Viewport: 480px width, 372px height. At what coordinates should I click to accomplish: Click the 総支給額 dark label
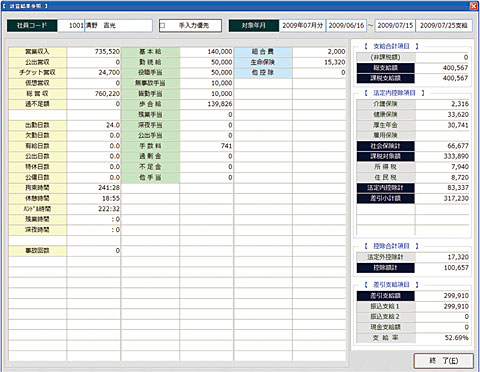386,68
